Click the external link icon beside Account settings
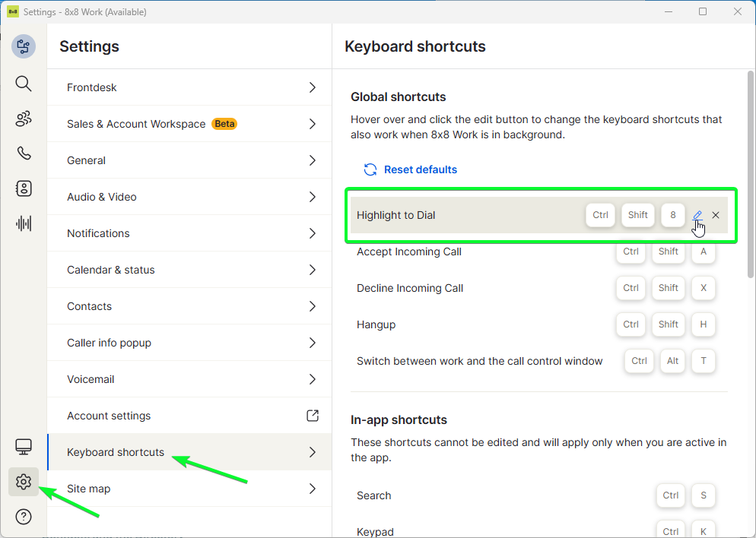The height and width of the screenshot is (538, 756). [313, 415]
